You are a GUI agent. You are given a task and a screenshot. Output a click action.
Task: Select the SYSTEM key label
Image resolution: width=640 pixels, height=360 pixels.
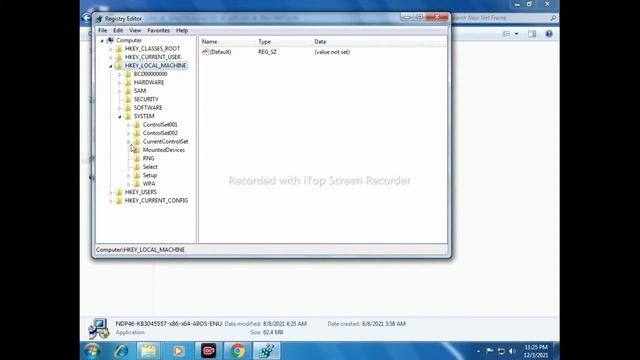[x=144, y=116]
